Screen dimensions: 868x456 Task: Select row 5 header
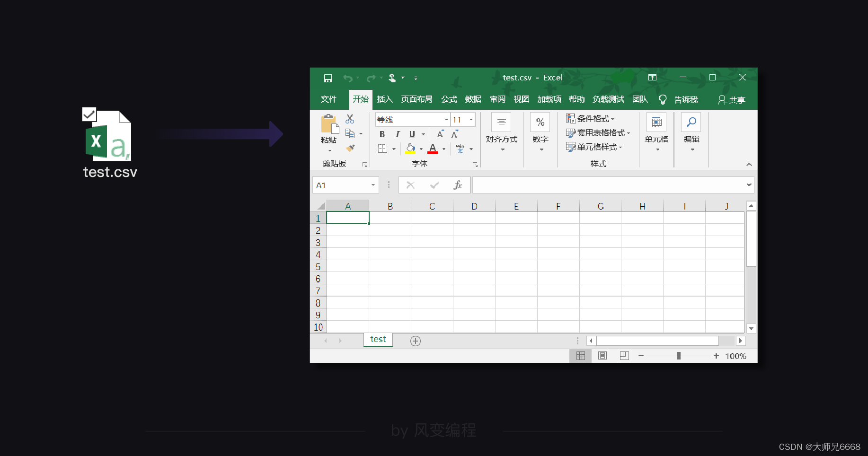point(318,267)
